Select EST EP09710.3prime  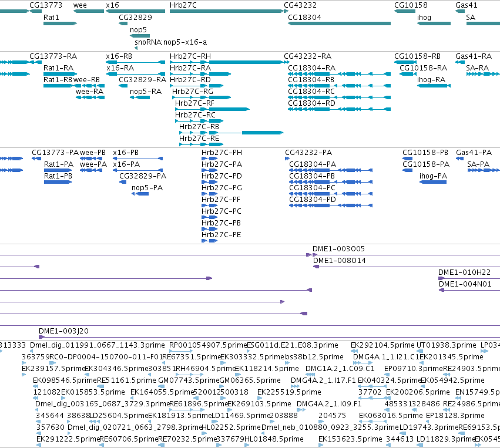414,369
